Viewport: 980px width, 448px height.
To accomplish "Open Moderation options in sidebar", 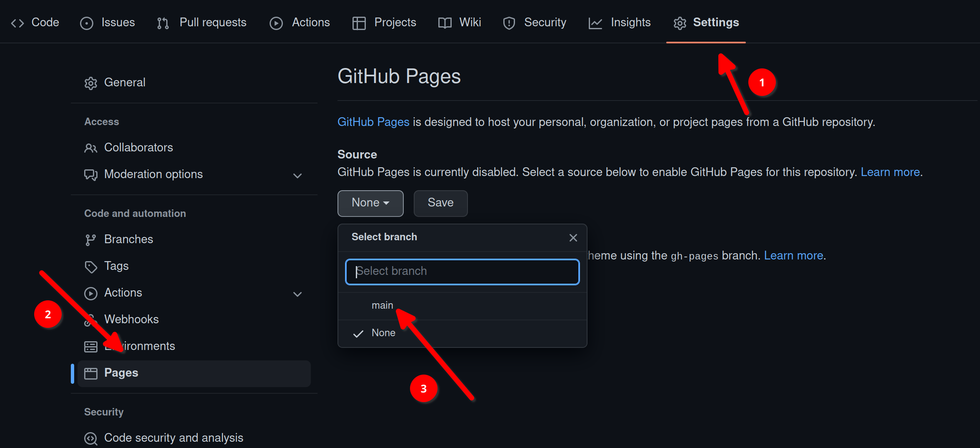I will point(194,174).
